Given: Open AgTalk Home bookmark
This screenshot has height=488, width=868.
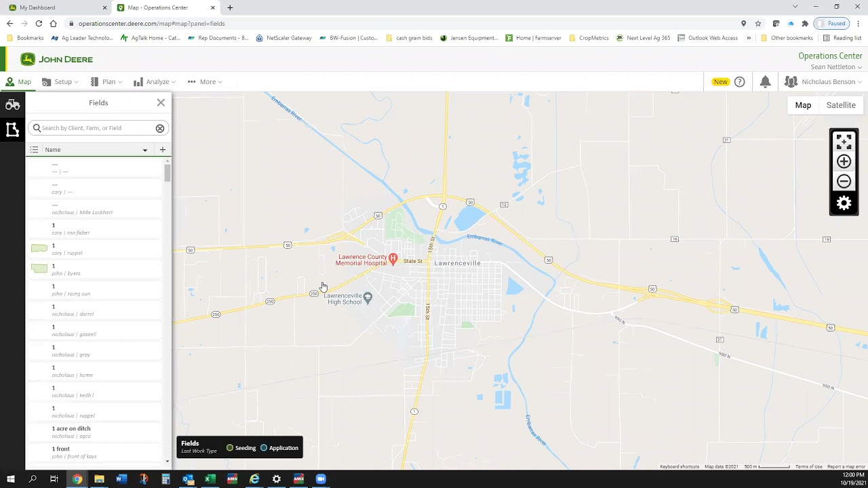Looking at the screenshot, I should (151, 38).
